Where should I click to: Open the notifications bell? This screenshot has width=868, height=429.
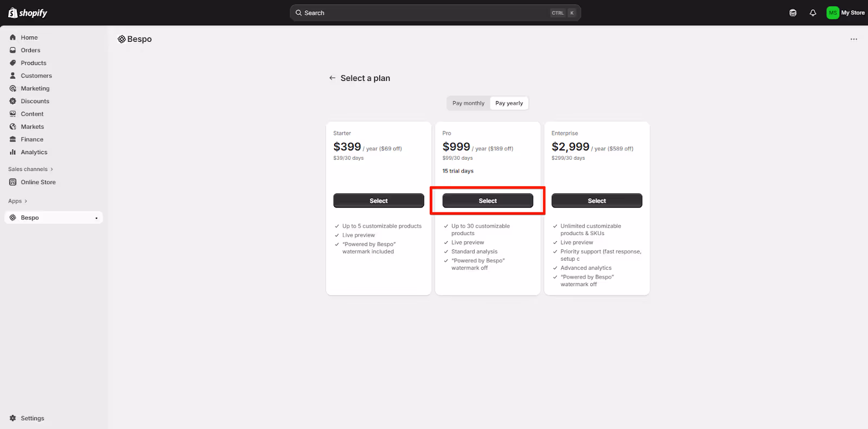[813, 13]
